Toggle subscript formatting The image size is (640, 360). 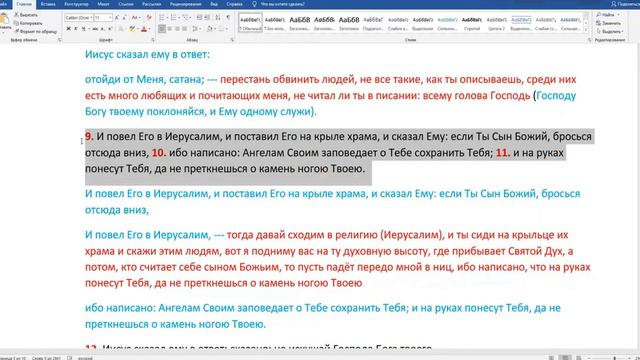coord(102,29)
